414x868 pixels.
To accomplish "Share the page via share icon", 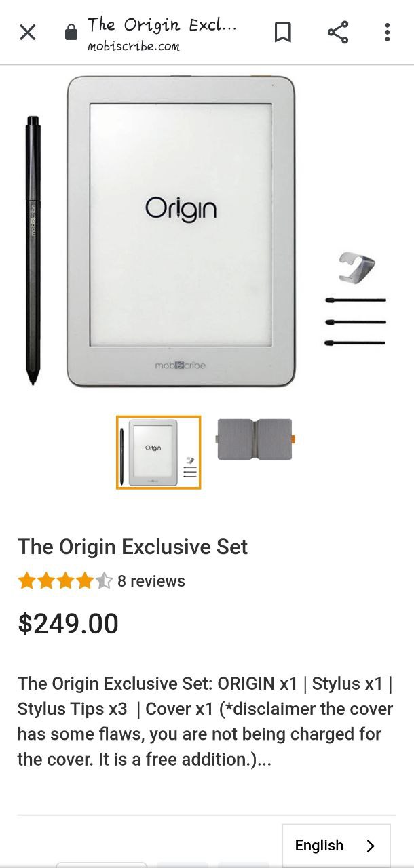I will click(x=337, y=32).
